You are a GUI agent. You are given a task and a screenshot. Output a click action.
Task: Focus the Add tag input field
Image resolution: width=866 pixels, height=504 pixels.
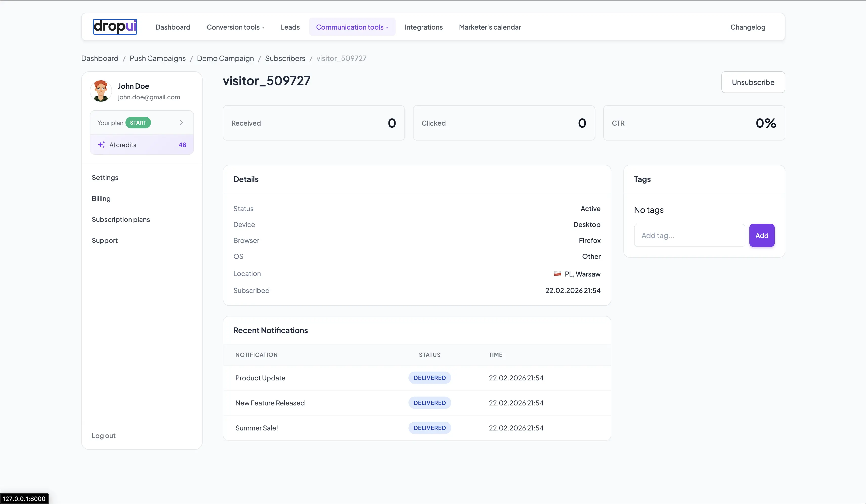(689, 236)
